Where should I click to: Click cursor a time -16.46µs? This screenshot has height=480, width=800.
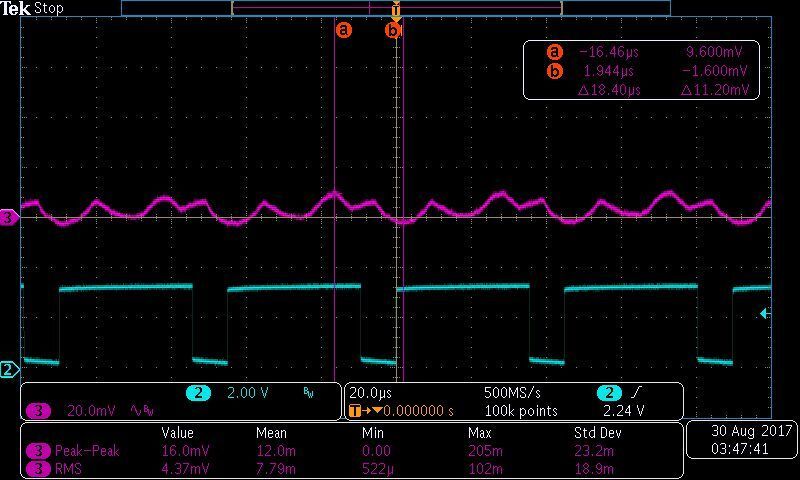coord(609,52)
